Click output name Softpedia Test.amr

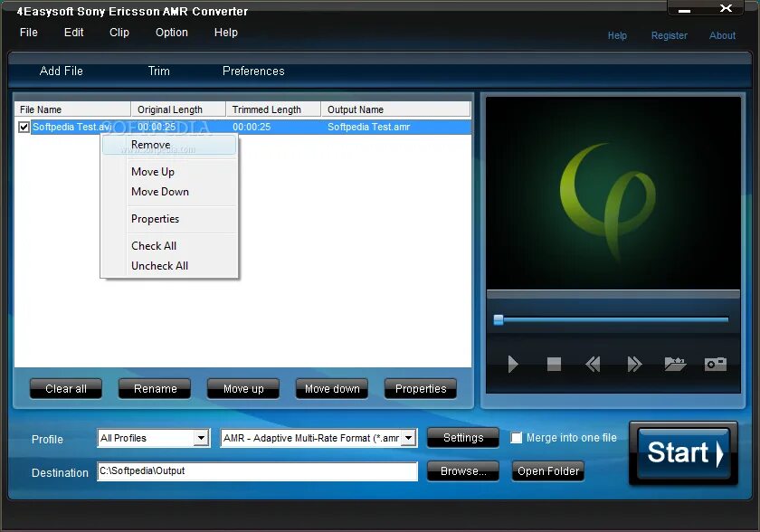pos(369,127)
